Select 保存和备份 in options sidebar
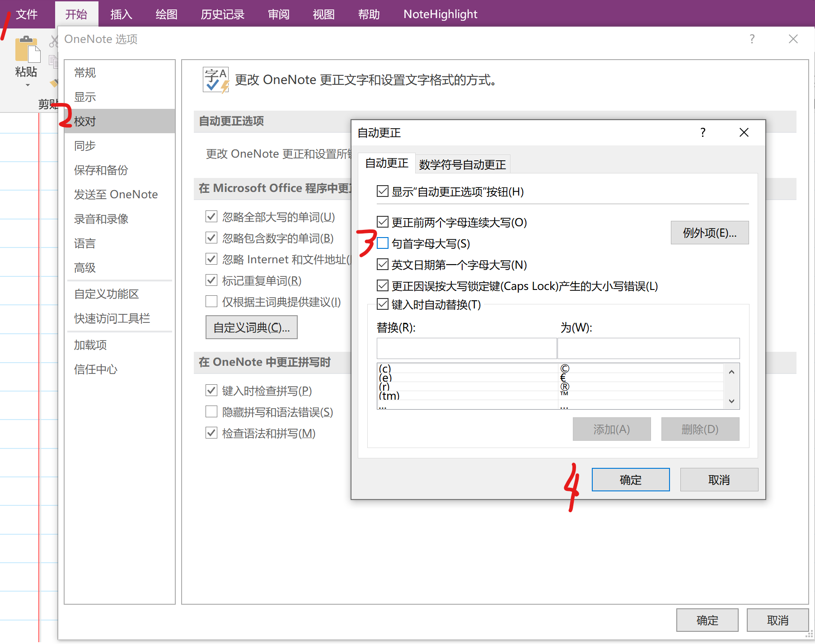This screenshot has height=644, width=815. click(x=120, y=170)
